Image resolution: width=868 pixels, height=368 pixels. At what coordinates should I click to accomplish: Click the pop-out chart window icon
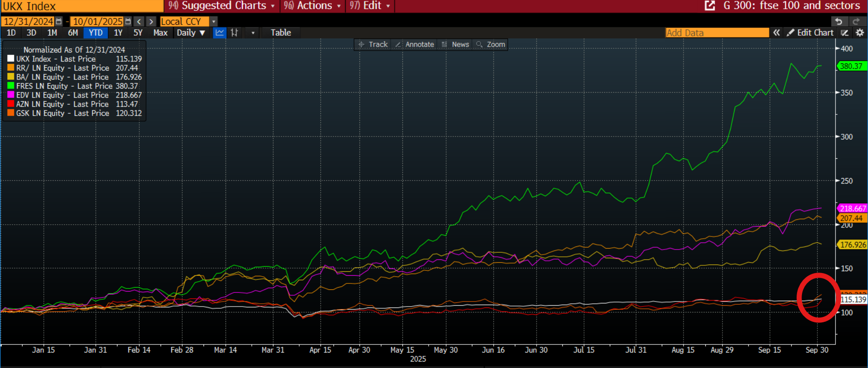[710, 5]
